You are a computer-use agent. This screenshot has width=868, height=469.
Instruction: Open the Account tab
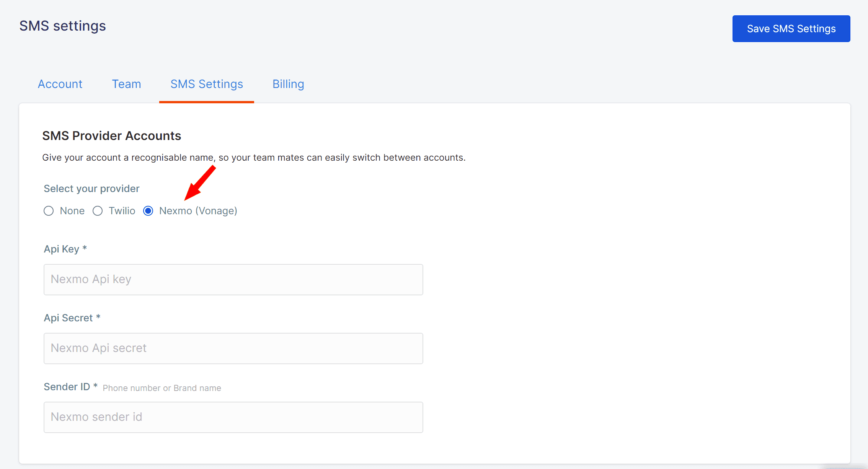click(60, 84)
